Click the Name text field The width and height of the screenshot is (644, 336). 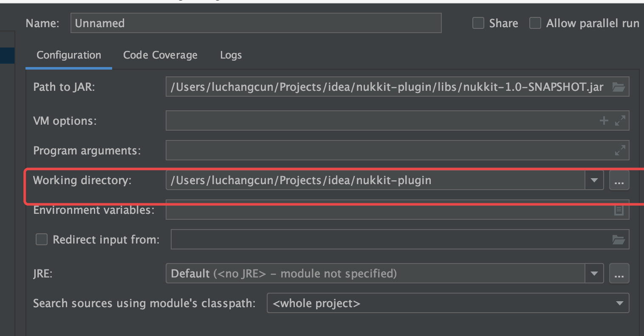256,23
